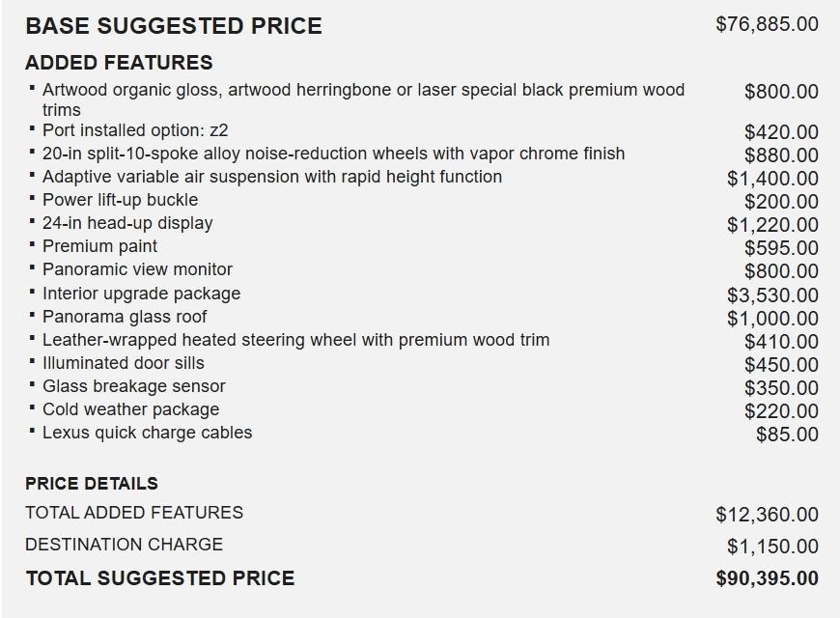This screenshot has height=618, width=840.
Task: Select the Power lift-up buckle feature
Action: click(120, 200)
